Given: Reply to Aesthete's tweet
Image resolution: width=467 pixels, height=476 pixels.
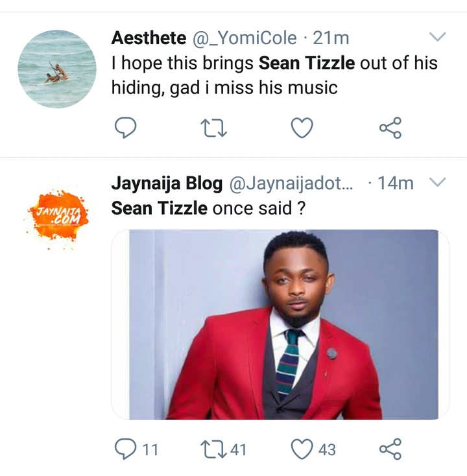Looking at the screenshot, I should pos(126,128).
